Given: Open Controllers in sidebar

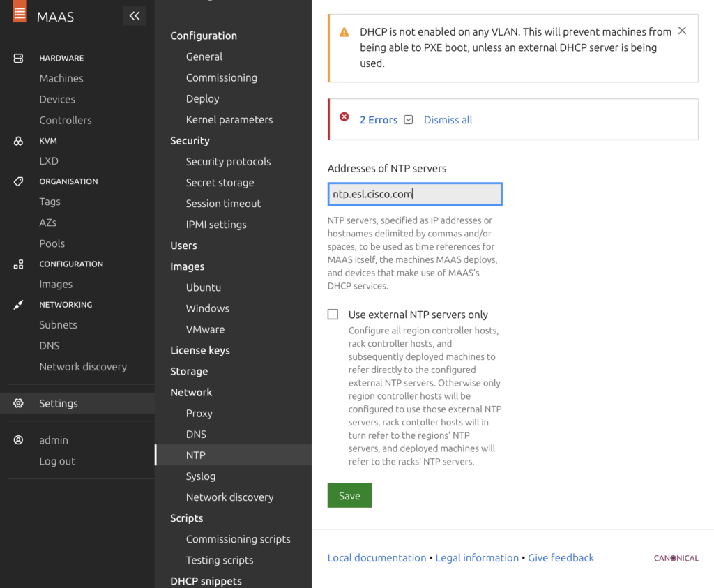Looking at the screenshot, I should point(66,120).
